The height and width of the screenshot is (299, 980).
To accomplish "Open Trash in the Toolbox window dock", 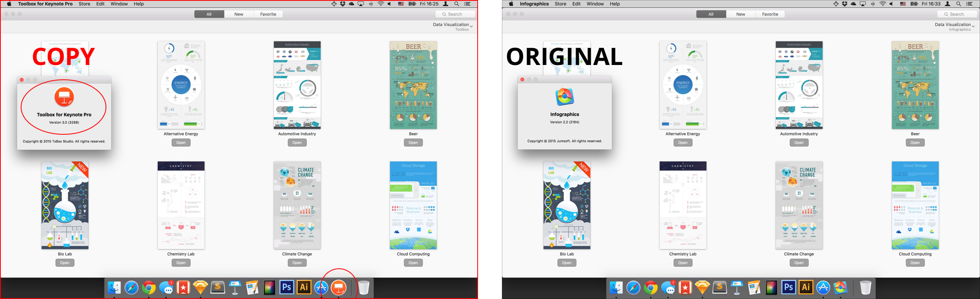I will pos(364,287).
